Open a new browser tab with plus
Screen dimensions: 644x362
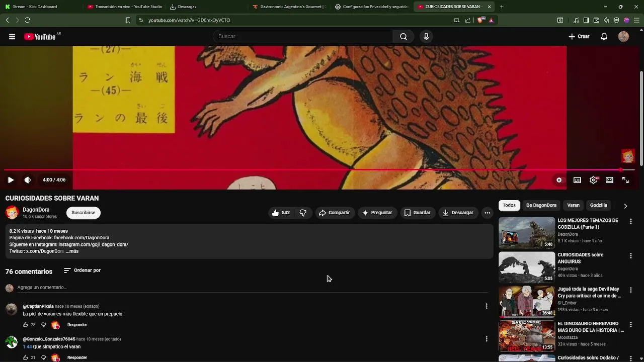coord(501,7)
